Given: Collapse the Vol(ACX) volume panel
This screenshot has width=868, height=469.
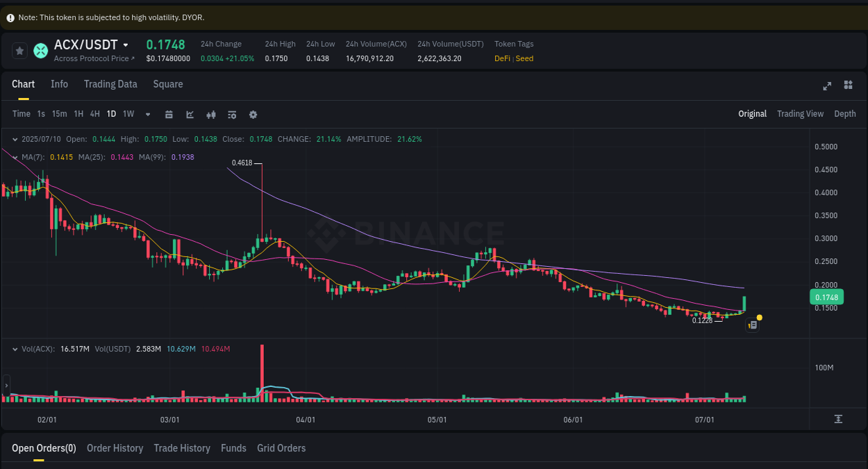Looking at the screenshot, I should click(x=15, y=349).
